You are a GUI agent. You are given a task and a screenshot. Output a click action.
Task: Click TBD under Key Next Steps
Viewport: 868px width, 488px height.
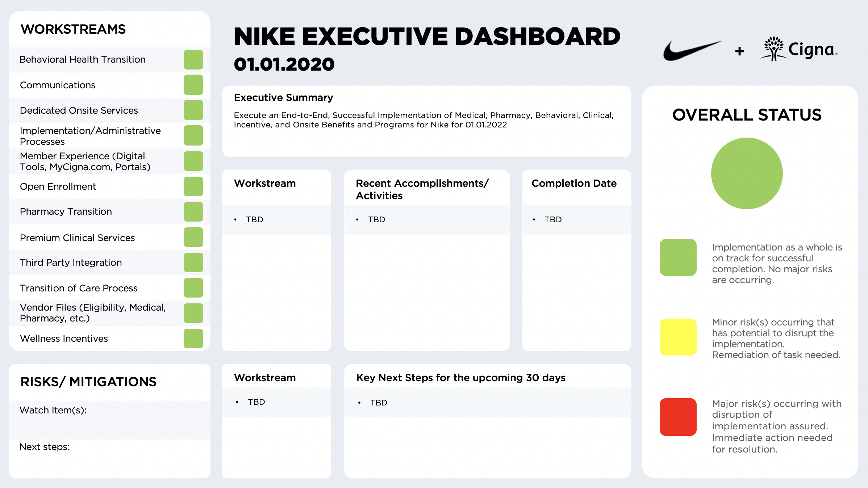(x=379, y=403)
